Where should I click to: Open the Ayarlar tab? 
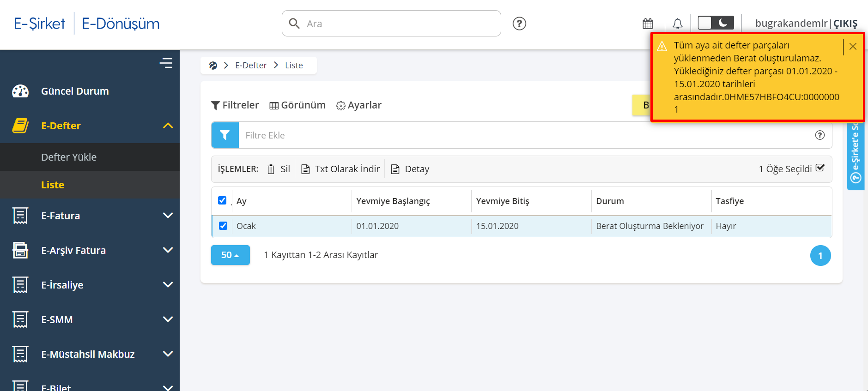point(359,105)
